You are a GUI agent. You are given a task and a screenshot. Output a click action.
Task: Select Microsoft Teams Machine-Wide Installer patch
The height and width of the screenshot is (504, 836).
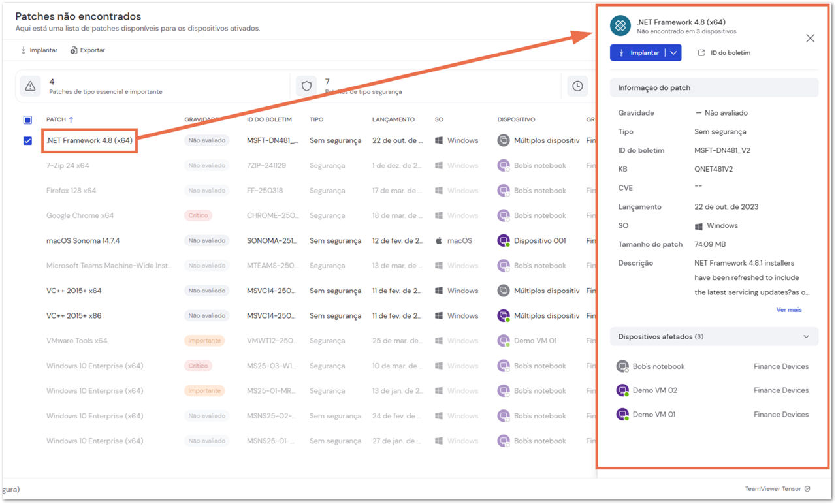click(x=109, y=266)
